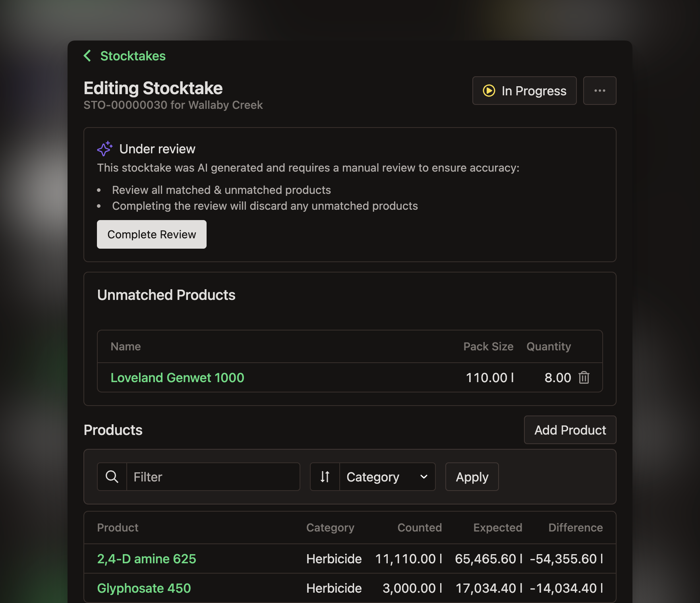Click the Category column header in the products table
Viewport: 700px width, 603px height.
(330, 528)
